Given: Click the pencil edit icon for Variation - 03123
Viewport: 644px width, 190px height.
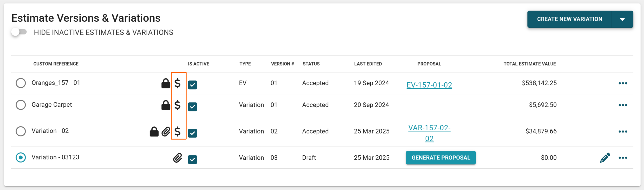Looking at the screenshot, I should [605, 158].
